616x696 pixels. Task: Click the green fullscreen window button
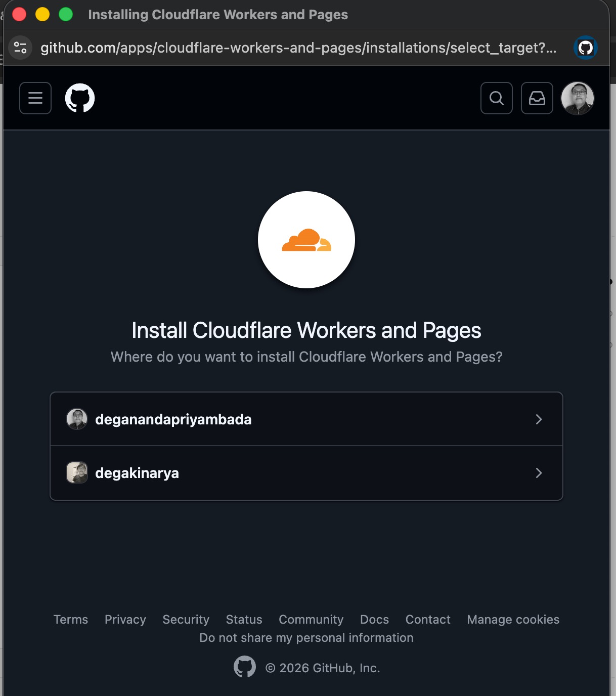(66, 14)
